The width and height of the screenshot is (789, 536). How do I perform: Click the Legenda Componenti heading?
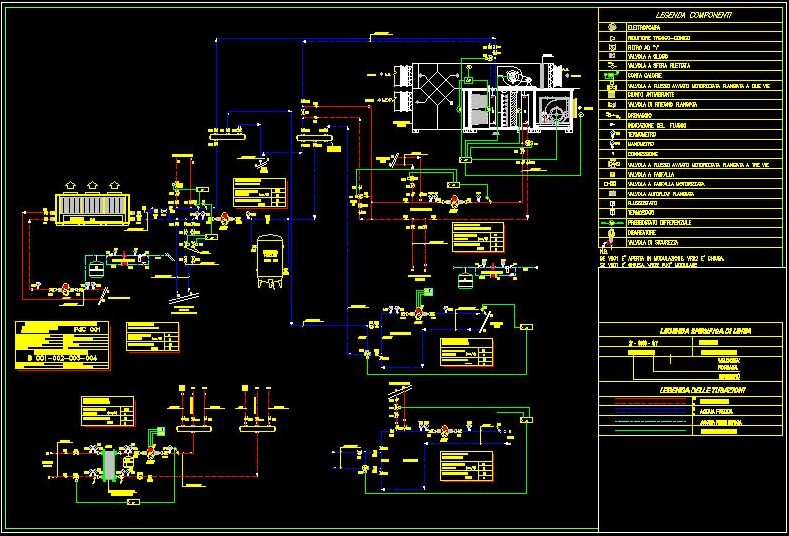tap(693, 15)
